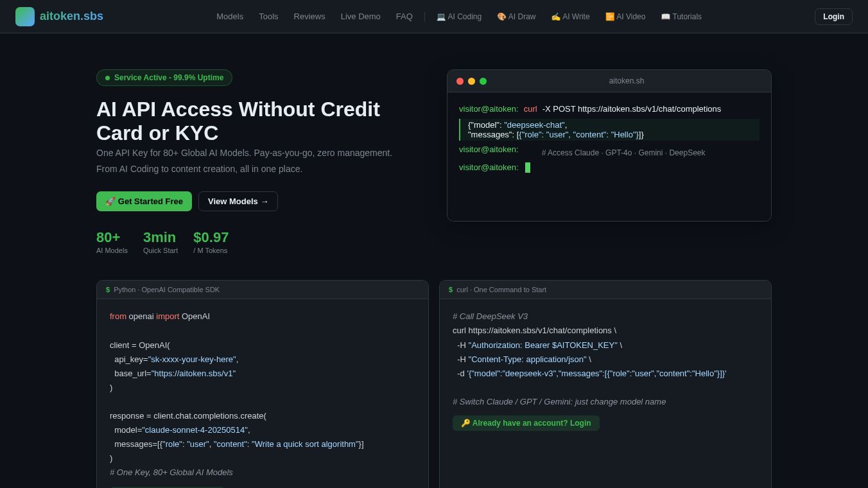
Task: Click "Write a quick sort algorithm" message text
Action: 305,444
